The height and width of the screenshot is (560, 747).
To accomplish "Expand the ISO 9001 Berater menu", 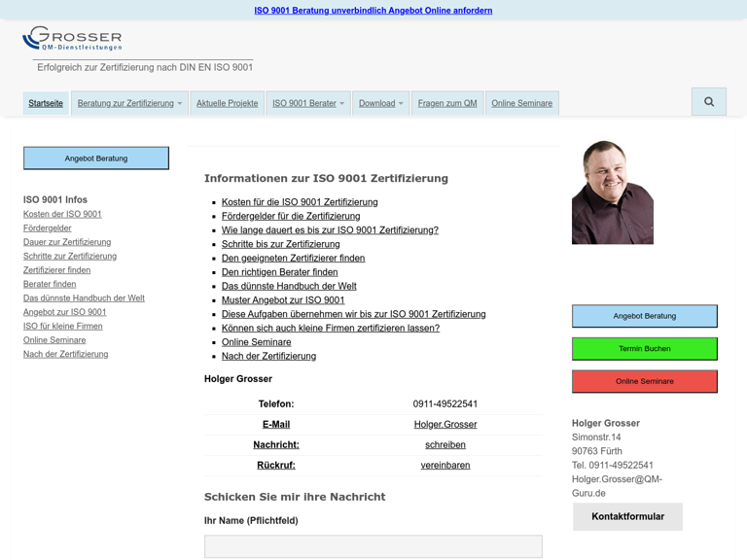I will point(308,103).
